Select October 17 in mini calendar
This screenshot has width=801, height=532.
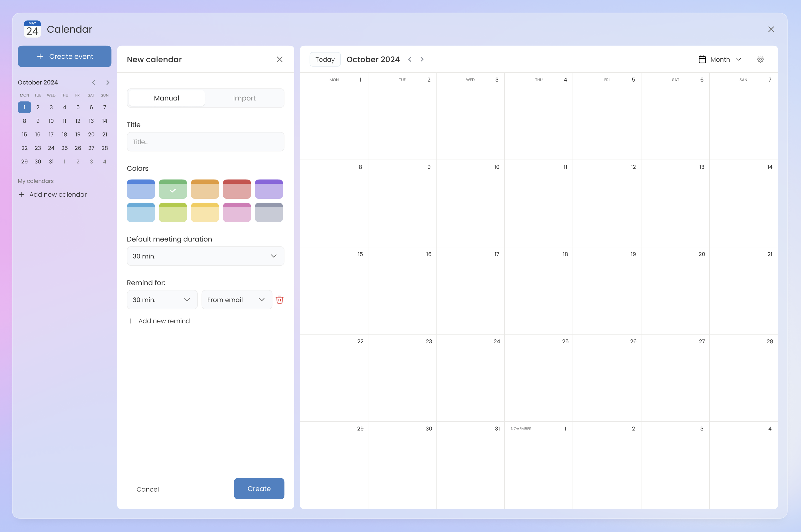coord(51,134)
